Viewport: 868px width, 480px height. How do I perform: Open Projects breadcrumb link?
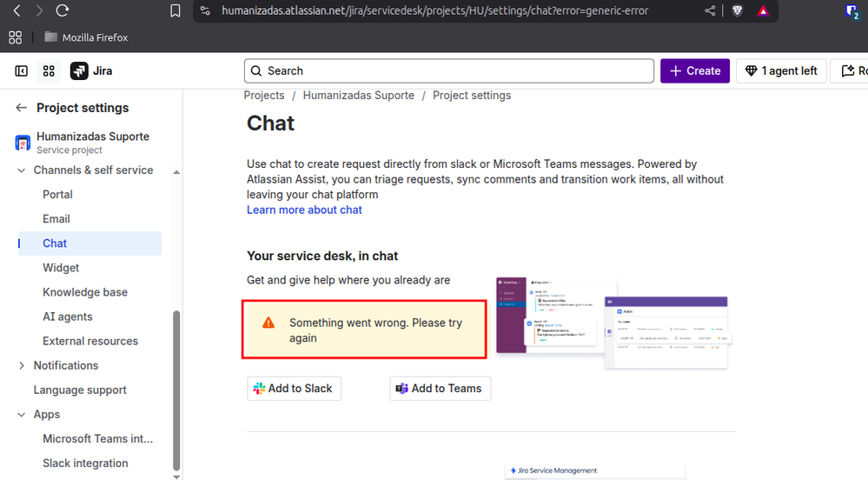pos(264,96)
